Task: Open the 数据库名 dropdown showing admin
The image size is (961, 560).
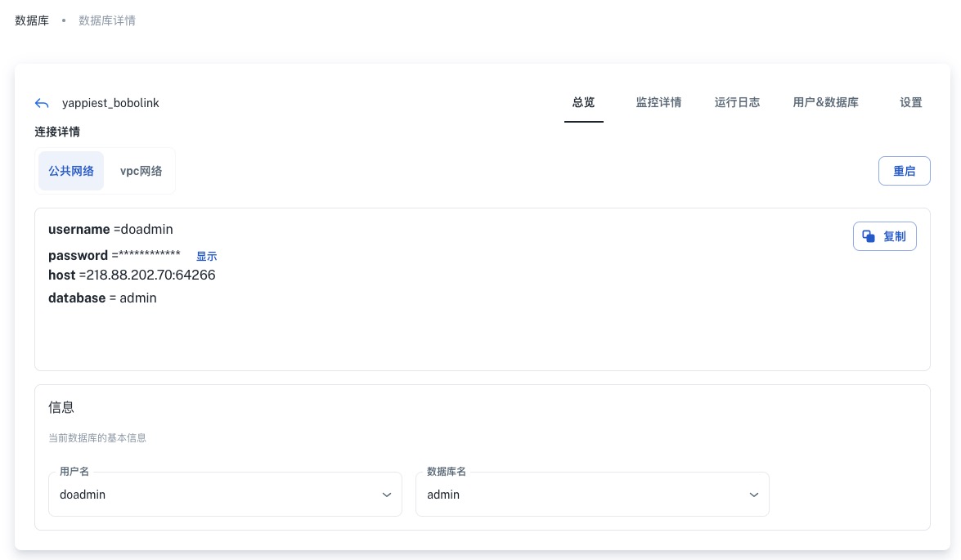Action: (592, 495)
